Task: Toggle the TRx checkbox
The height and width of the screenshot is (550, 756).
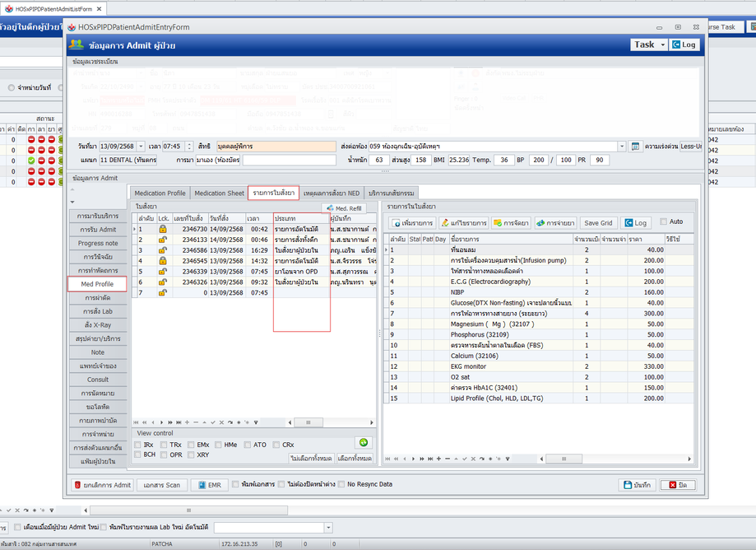Action: pyautogui.click(x=164, y=445)
